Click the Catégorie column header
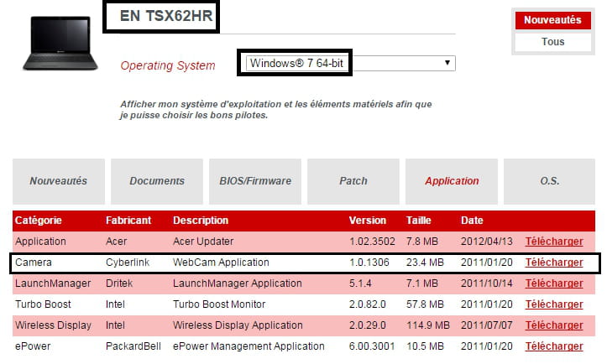The height and width of the screenshot is (364, 607). tap(39, 221)
